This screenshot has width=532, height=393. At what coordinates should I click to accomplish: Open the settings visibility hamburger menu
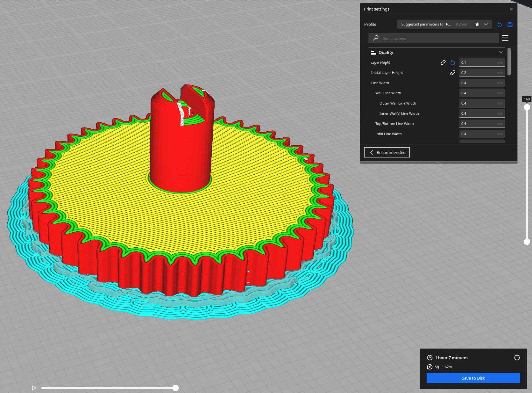point(505,38)
